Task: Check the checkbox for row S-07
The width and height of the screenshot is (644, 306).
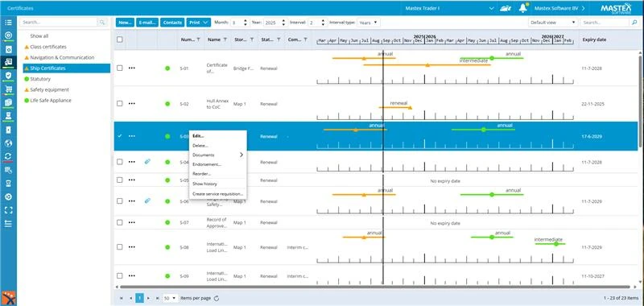Action: [x=119, y=222]
